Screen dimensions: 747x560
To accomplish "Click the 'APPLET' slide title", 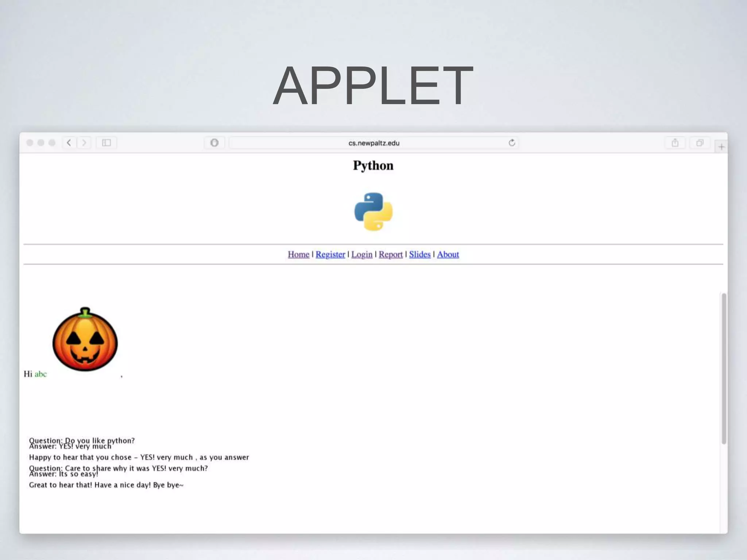I will point(373,85).
